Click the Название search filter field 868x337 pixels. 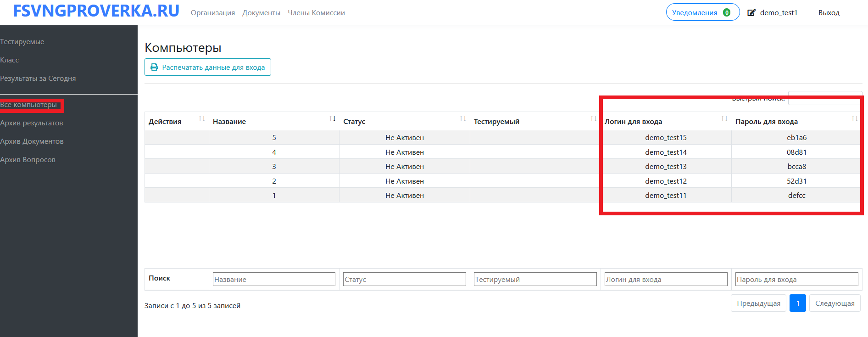[x=274, y=279]
